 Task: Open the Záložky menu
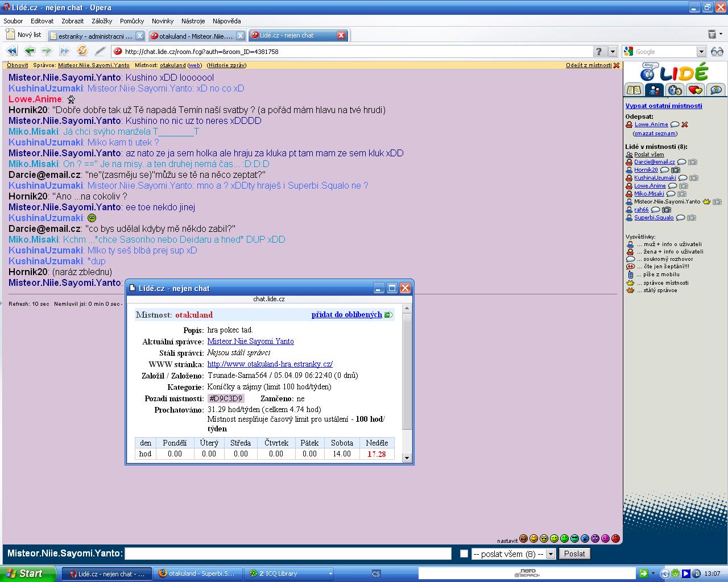click(x=102, y=21)
